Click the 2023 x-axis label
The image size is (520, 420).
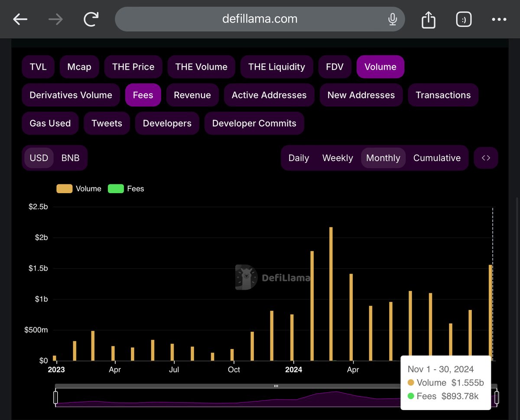(x=56, y=370)
